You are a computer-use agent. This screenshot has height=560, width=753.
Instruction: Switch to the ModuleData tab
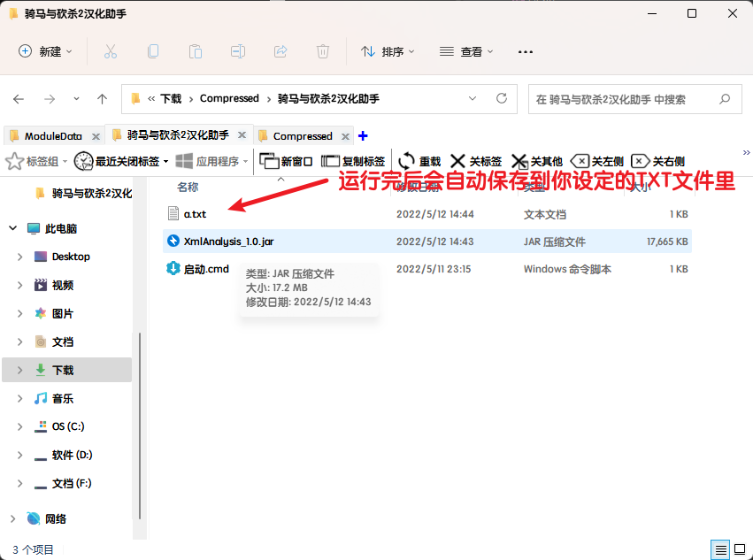pos(53,135)
